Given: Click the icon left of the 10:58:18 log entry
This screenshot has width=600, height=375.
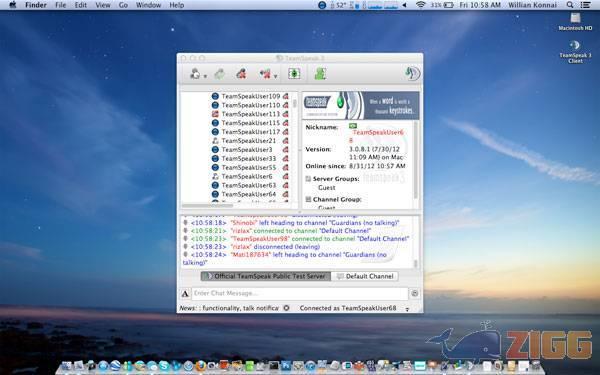Looking at the screenshot, I should pyautogui.click(x=186, y=223).
